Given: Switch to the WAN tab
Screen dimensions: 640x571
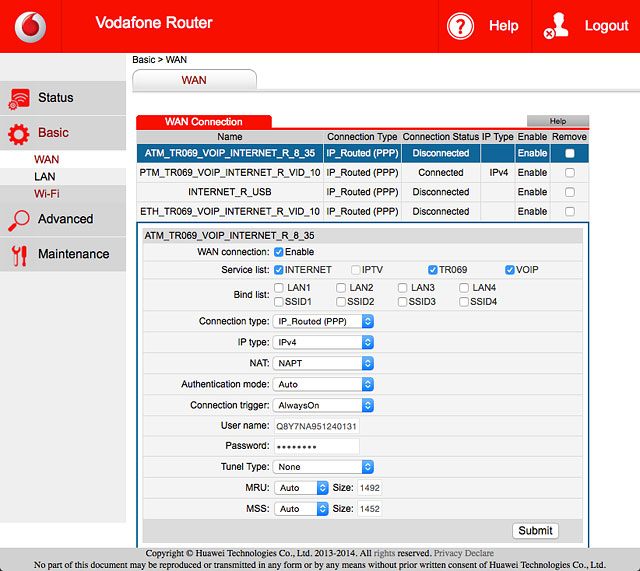Looking at the screenshot, I should pos(194,80).
